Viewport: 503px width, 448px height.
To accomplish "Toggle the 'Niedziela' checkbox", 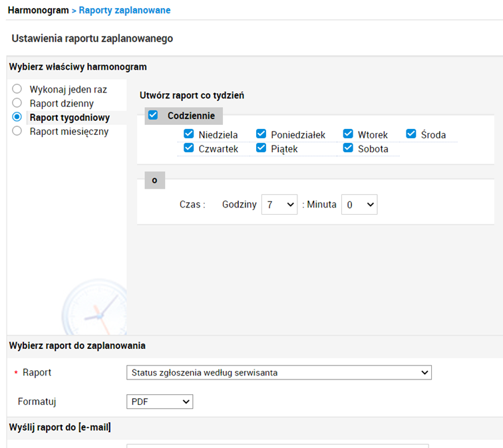I will (189, 134).
